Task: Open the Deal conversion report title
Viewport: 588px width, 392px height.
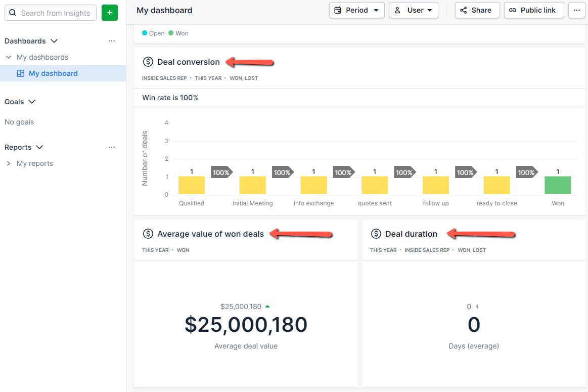Action: [189, 62]
